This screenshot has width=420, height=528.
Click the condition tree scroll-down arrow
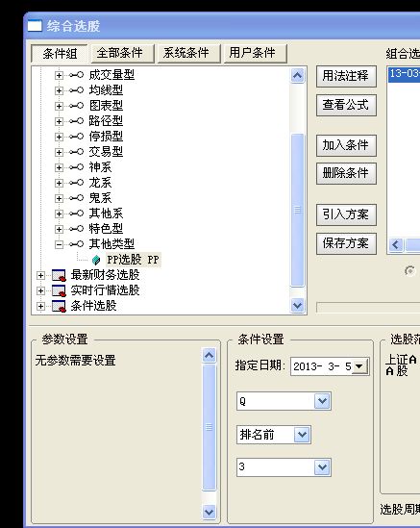297,306
